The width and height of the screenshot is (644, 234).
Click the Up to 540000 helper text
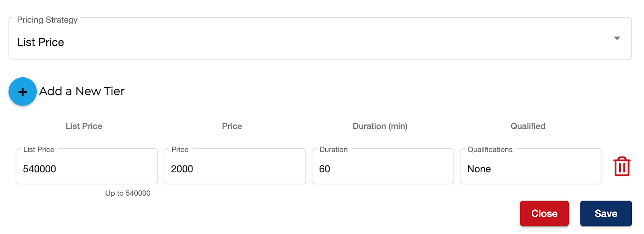128,193
